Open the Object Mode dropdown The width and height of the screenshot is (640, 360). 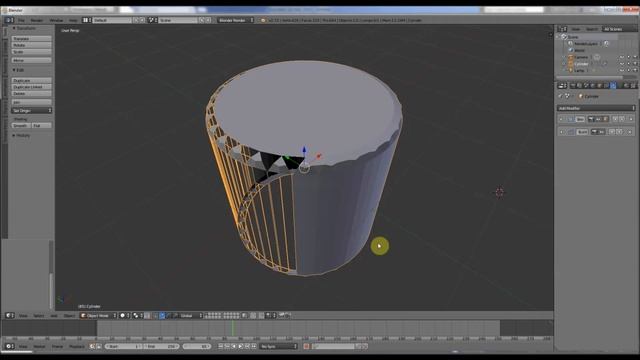coord(98,316)
